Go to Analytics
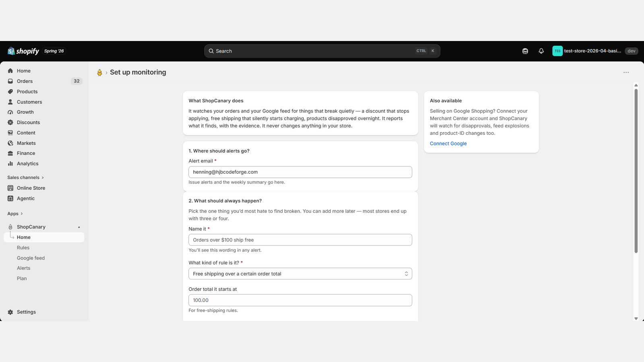The height and width of the screenshot is (362, 644). tap(27, 164)
